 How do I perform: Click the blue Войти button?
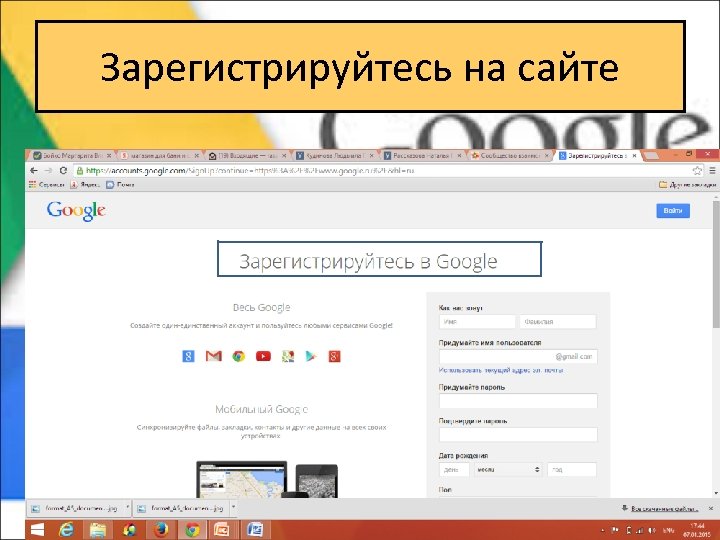coord(673,211)
